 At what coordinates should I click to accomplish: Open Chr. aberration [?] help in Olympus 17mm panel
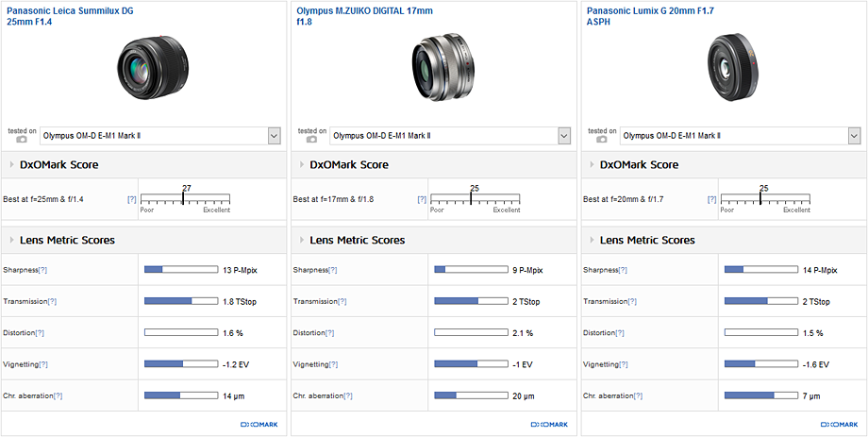tap(347, 396)
